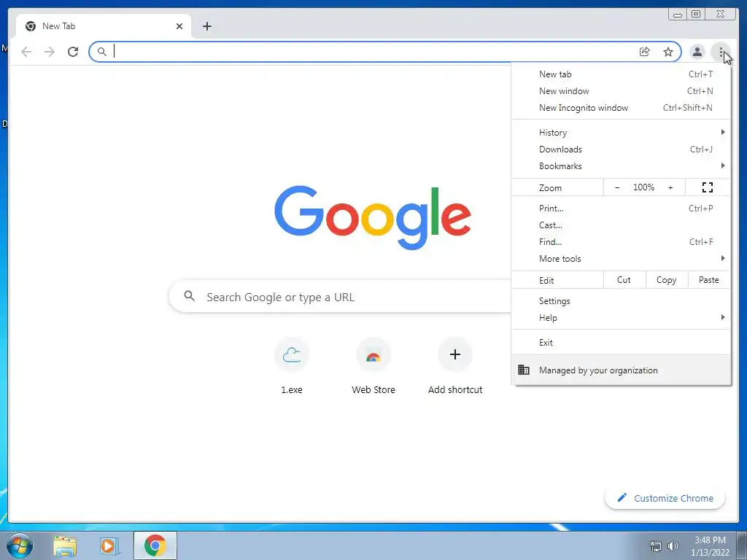Click the organization building icon

click(x=524, y=370)
